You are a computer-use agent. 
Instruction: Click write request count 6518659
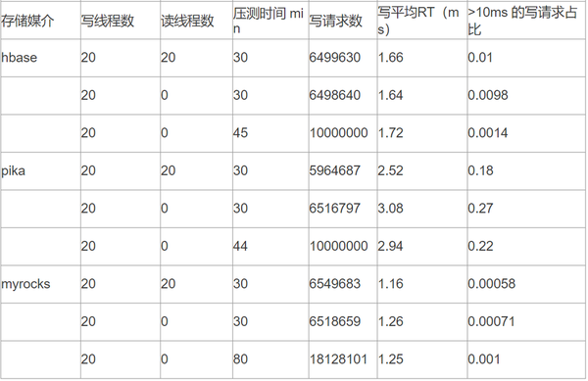coord(335,321)
